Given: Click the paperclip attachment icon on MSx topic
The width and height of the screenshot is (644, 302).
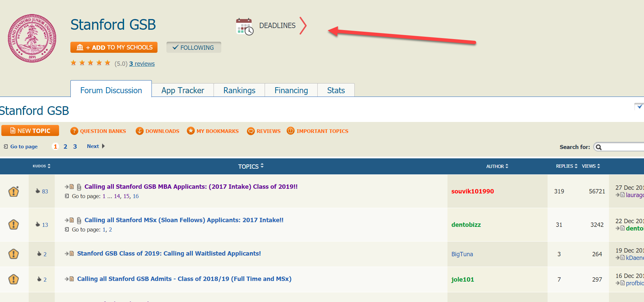Looking at the screenshot, I should click(79, 220).
